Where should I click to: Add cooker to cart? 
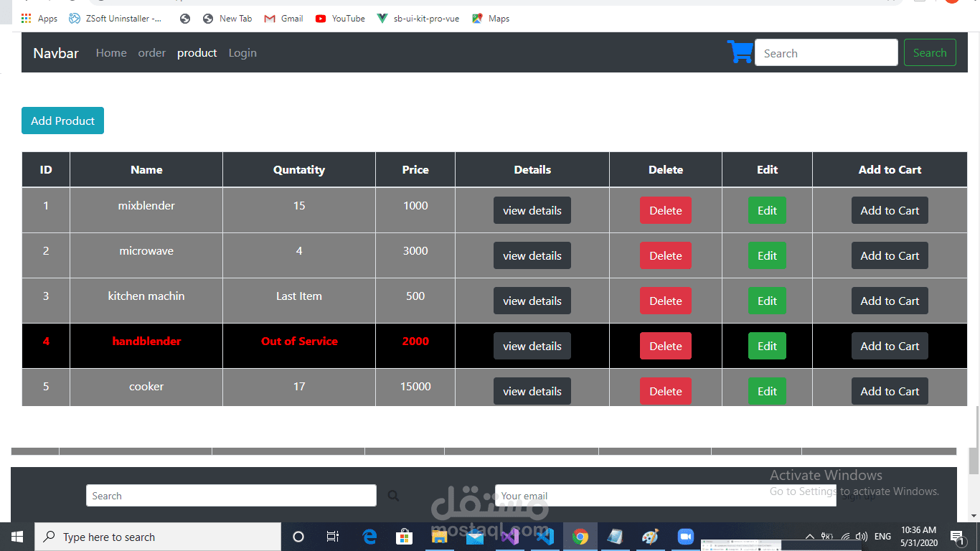[890, 391]
